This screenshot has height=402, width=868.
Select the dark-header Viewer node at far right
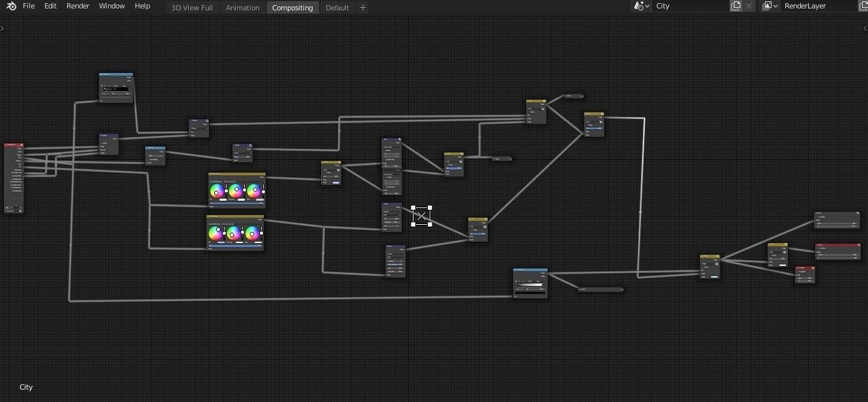coord(837,220)
